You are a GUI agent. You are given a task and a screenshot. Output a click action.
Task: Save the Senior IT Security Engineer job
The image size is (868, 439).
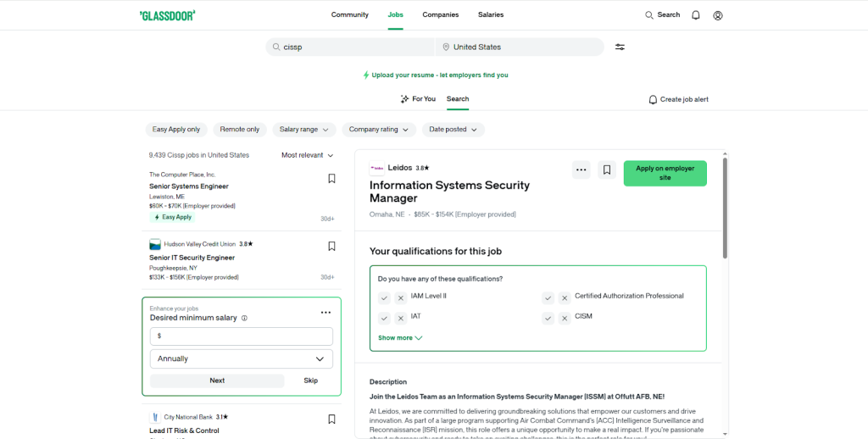[331, 247]
